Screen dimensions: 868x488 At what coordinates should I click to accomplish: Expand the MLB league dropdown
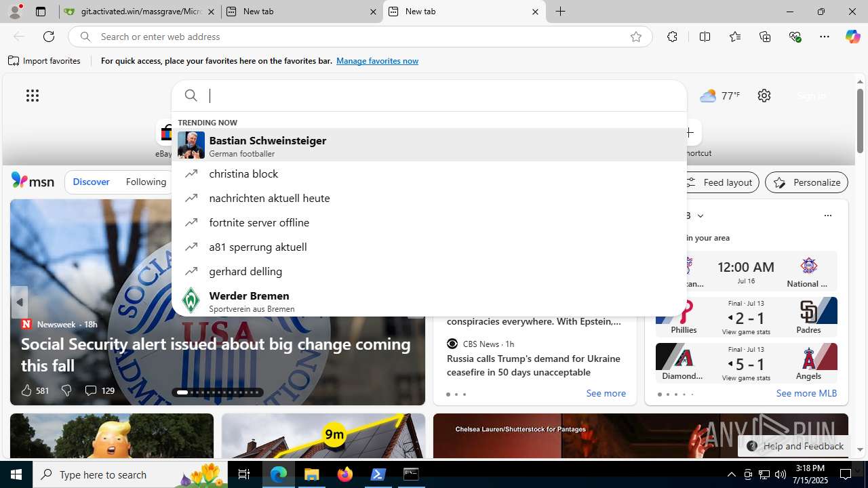[x=700, y=216]
